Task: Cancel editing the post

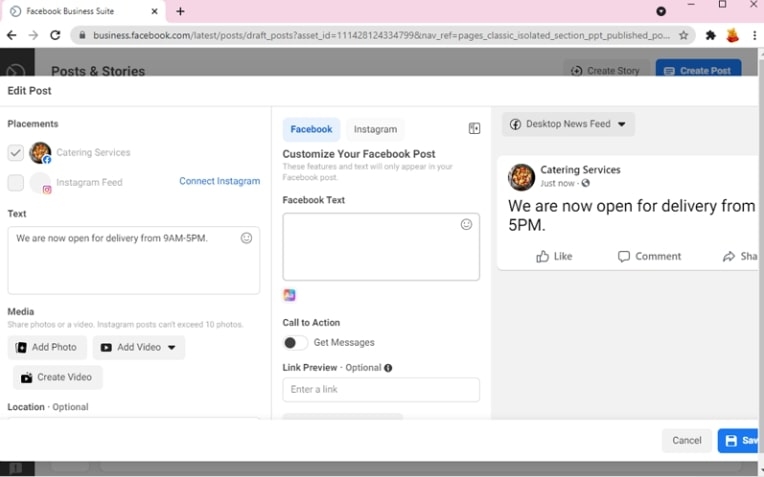Action: 687,440
